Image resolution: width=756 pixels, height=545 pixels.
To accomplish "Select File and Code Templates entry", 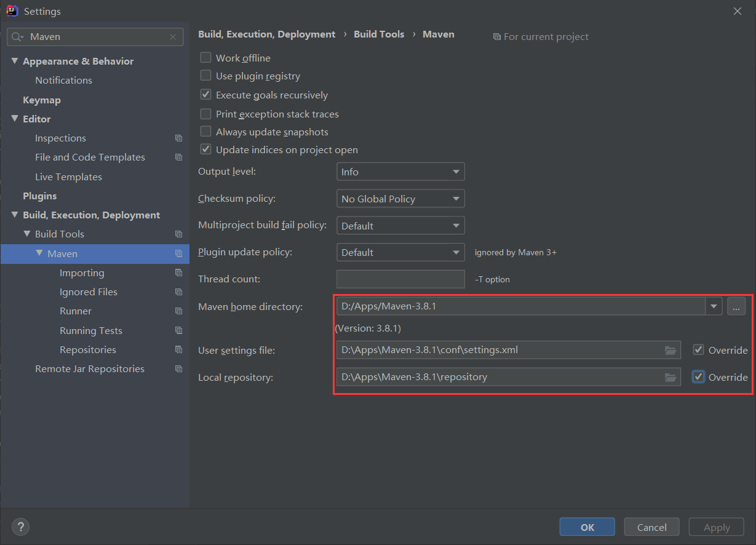I will click(x=90, y=157).
